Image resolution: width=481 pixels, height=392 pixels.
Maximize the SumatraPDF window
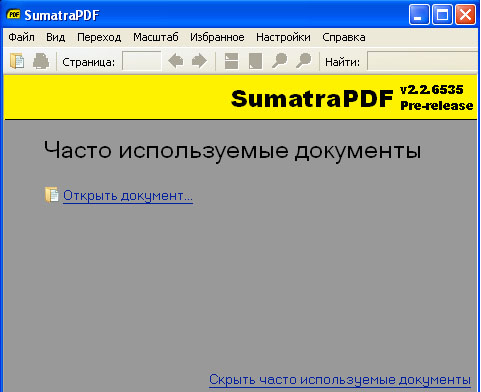(x=442, y=15)
